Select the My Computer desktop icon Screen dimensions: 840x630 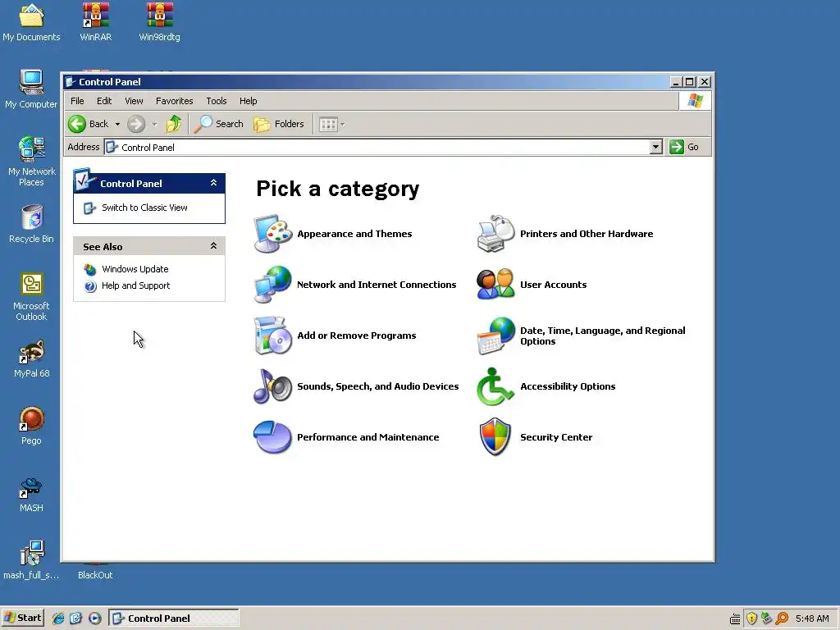pos(31,89)
